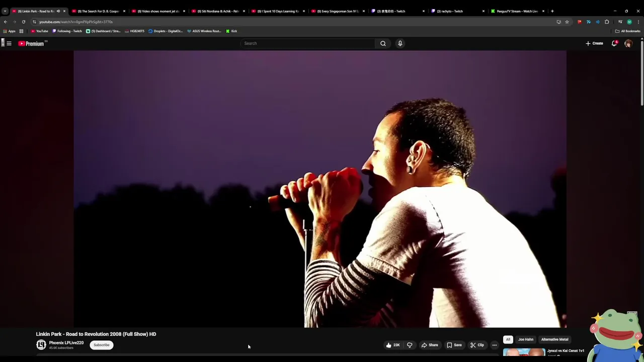Image resolution: width=644 pixels, height=362 pixels.
Task: Open the YouTube guide hamburger menu
Action: [9, 43]
